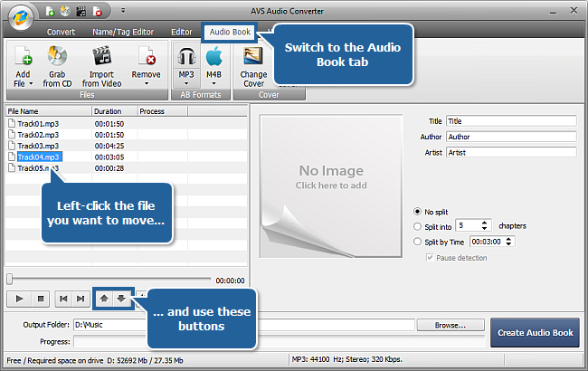Move the selected file down
Viewport: 588px width, 371px height.
[121, 299]
